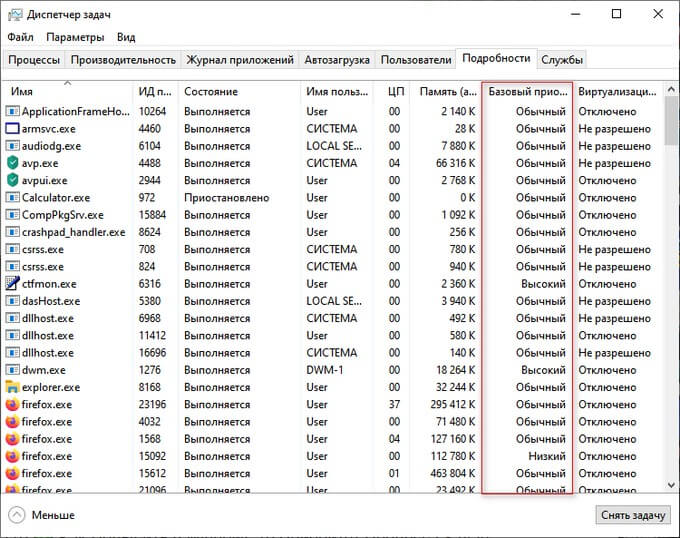Select the Приостановлено status of Calculator.exe

pos(226,198)
